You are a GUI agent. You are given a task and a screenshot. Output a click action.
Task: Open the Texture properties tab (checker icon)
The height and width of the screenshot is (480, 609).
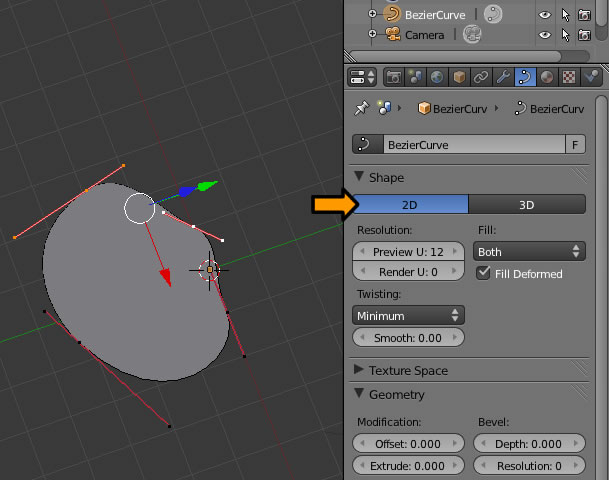coord(570,77)
